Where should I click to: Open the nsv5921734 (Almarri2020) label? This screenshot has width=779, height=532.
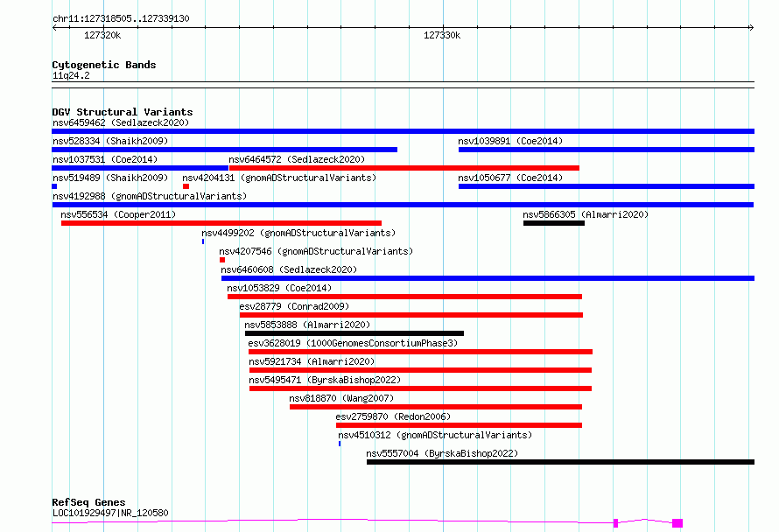312,361
